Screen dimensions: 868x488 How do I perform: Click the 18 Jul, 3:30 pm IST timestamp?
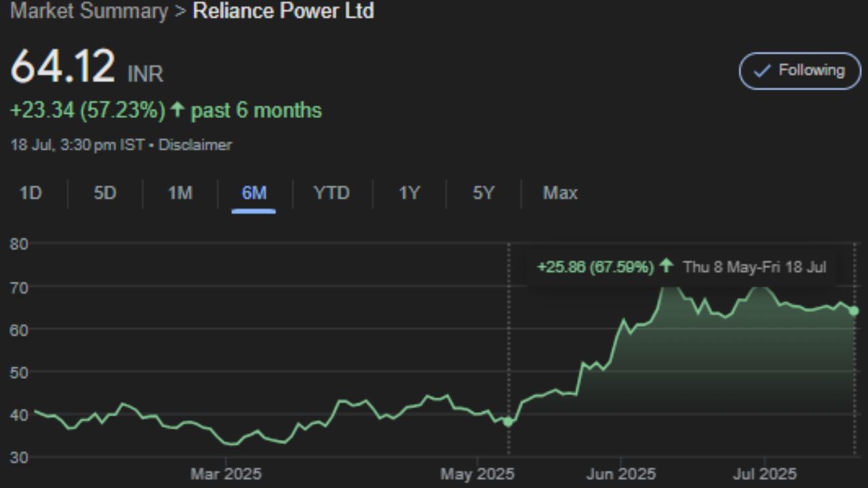coord(77,145)
